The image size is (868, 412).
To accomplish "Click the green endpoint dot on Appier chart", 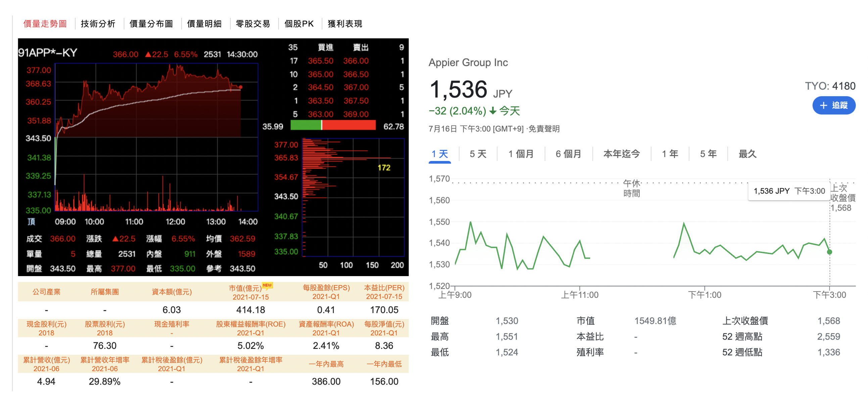I will [829, 252].
